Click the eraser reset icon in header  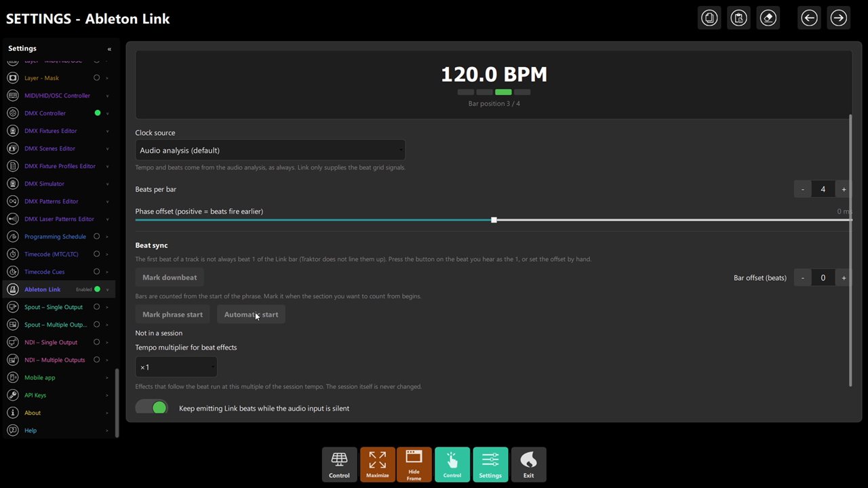point(768,18)
